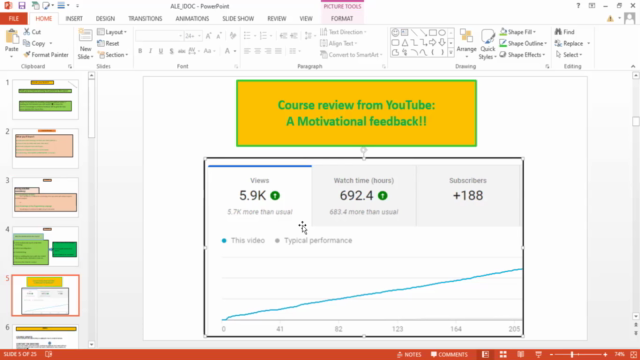The width and height of the screenshot is (640, 360).
Task: Open the Section dropdown
Action: tap(113, 55)
